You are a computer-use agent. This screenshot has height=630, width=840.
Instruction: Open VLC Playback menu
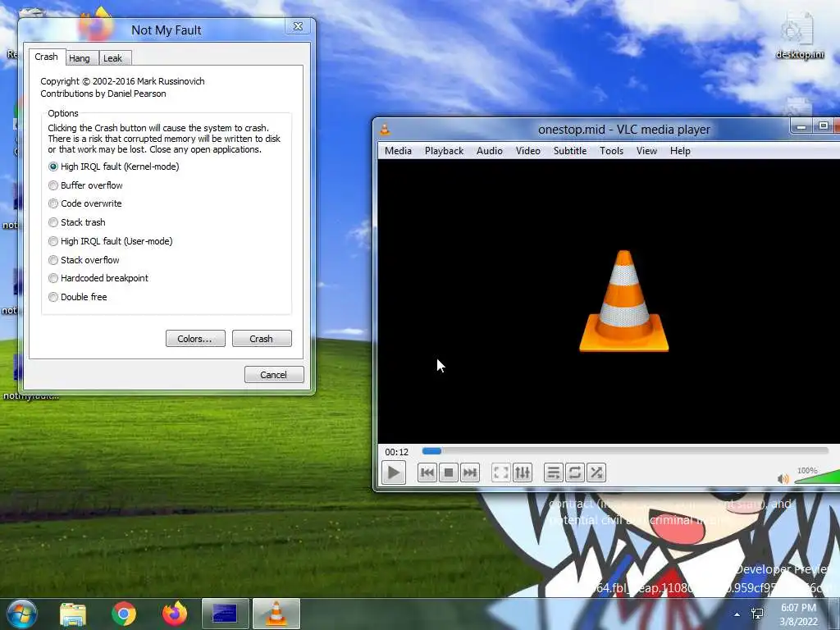click(x=444, y=151)
